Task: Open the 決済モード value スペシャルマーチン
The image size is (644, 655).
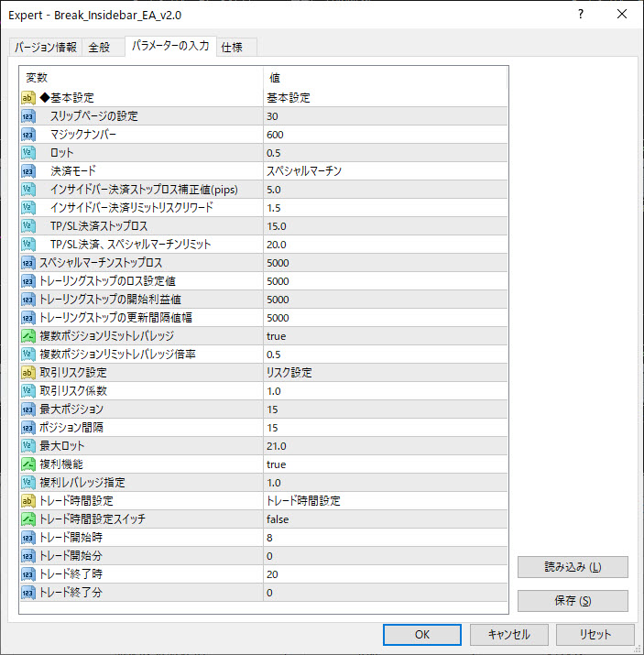Action: click(386, 171)
